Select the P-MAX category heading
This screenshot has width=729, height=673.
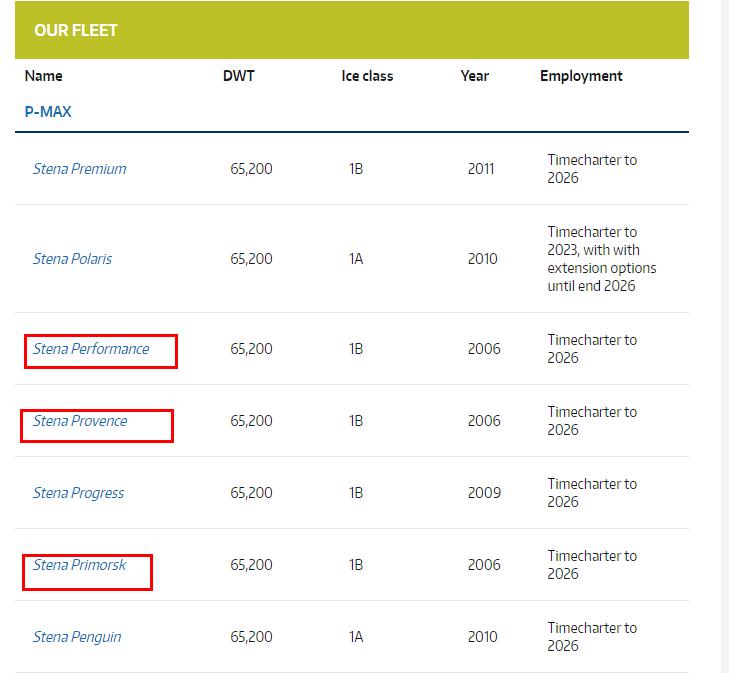48,112
